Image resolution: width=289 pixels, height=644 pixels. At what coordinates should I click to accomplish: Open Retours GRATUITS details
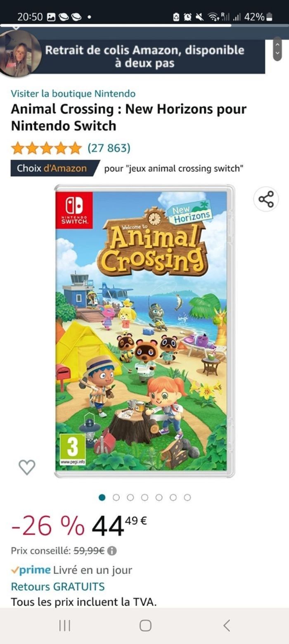click(x=58, y=586)
